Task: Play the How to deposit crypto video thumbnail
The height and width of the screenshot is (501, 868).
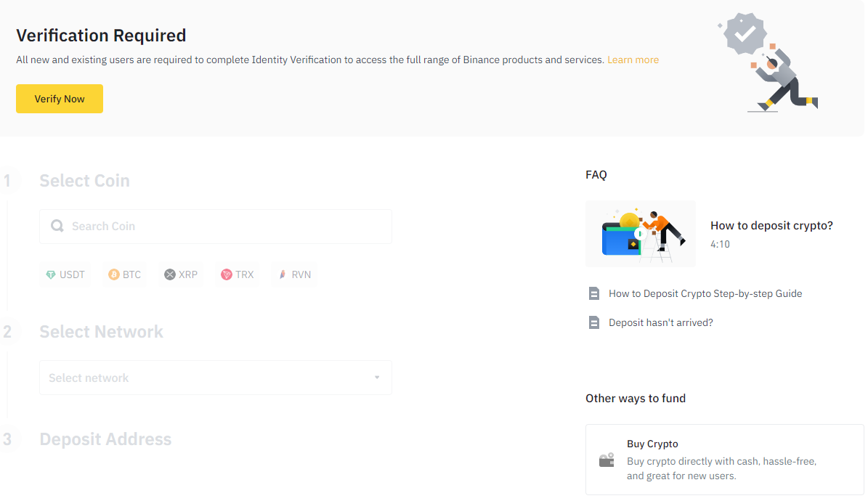Action: click(x=641, y=234)
